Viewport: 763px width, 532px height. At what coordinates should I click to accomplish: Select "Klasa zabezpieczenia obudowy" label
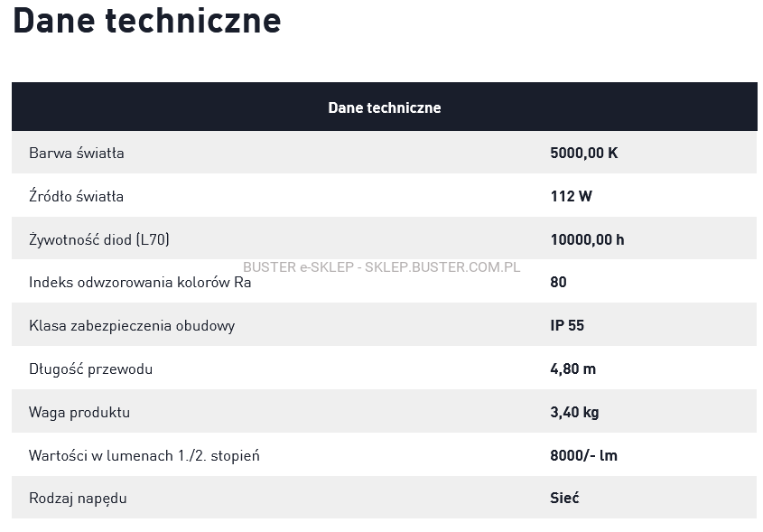click(x=132, y=325)
